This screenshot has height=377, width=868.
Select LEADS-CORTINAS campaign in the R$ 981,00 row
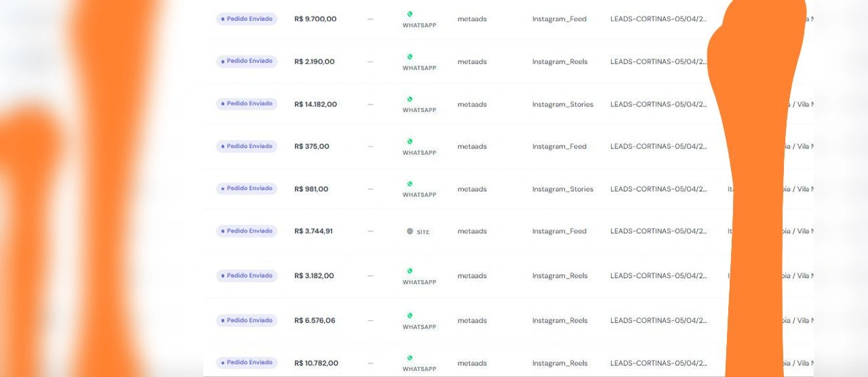(x=658, y=189)
